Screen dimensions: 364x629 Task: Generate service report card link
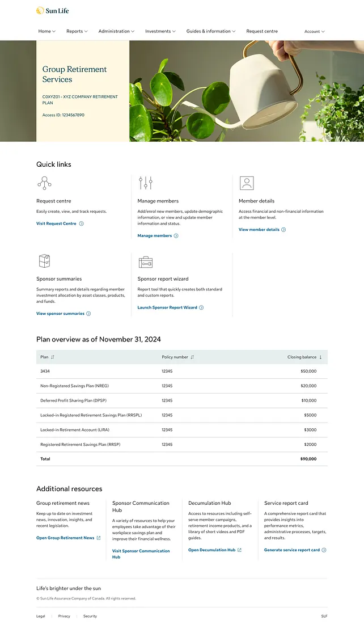point(292,550)
